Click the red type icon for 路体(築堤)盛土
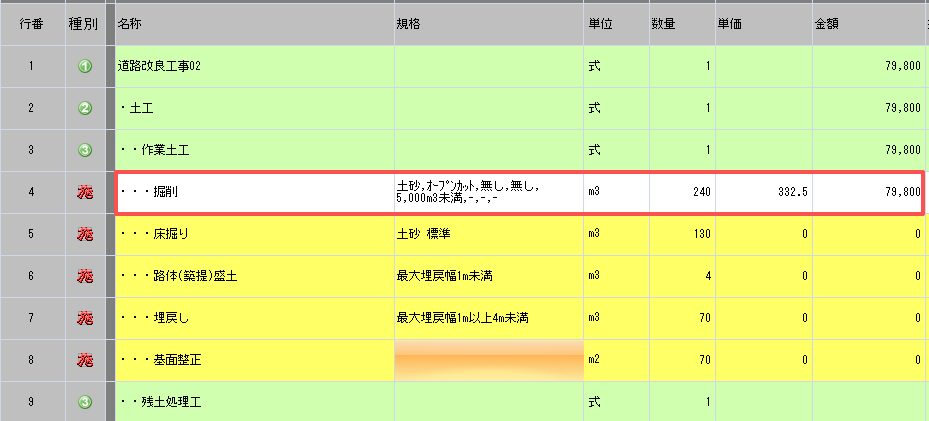The image size is (929, 421). click(85, 276)
